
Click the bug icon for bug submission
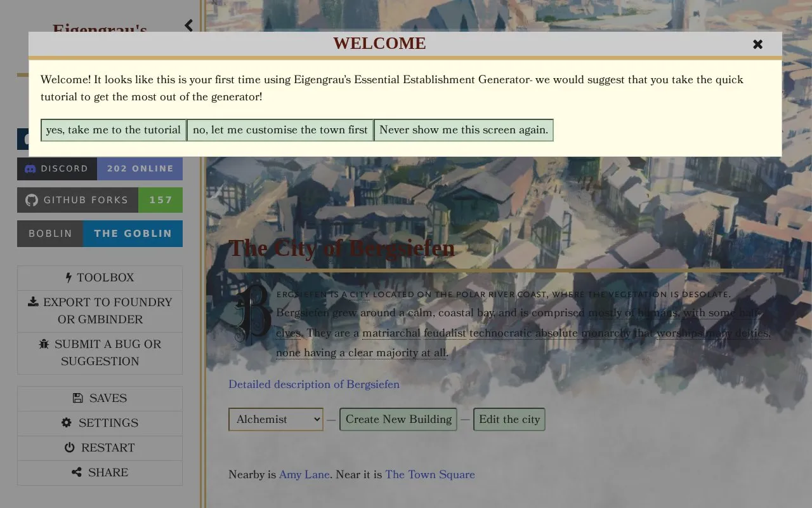pyautogui.click(x=44, y=344)
